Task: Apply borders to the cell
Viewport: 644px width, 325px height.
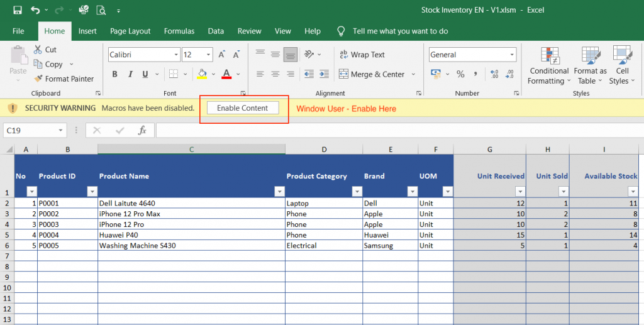Action: pos(174,74)
